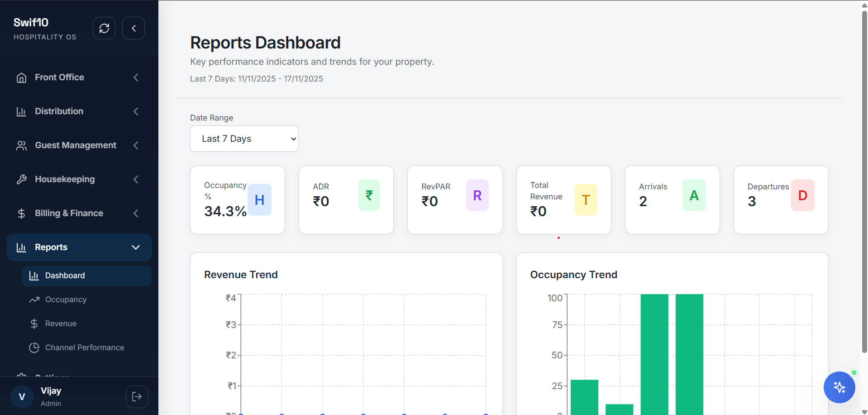Viewport: 868px width, 415px height.
Task: Click the blue H Occupancy icon
Action: 259,200
